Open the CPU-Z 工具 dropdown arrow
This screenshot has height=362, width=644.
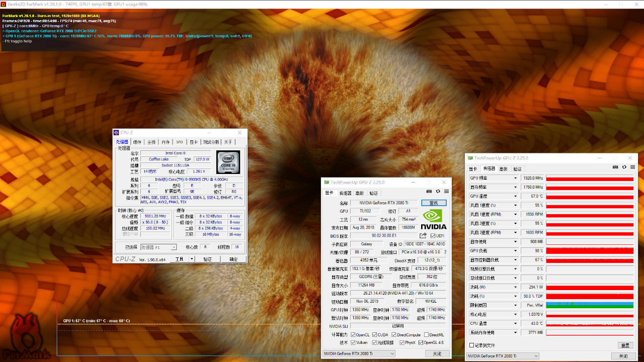pos(192,259)
